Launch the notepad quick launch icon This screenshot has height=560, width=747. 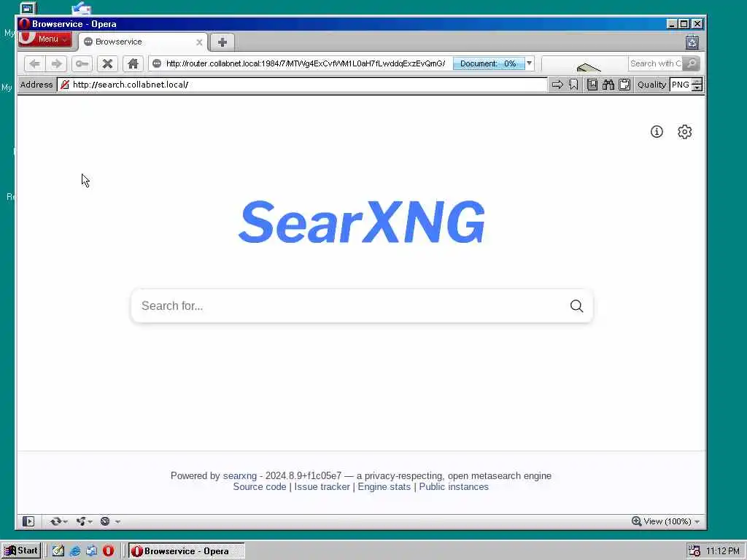(58, 551)
